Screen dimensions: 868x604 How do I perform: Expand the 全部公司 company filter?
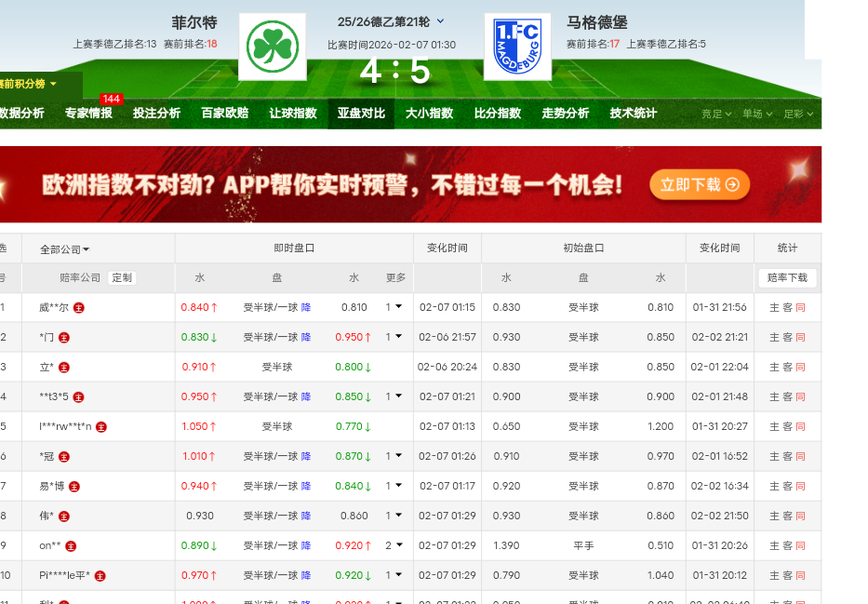tap(65, 249)
